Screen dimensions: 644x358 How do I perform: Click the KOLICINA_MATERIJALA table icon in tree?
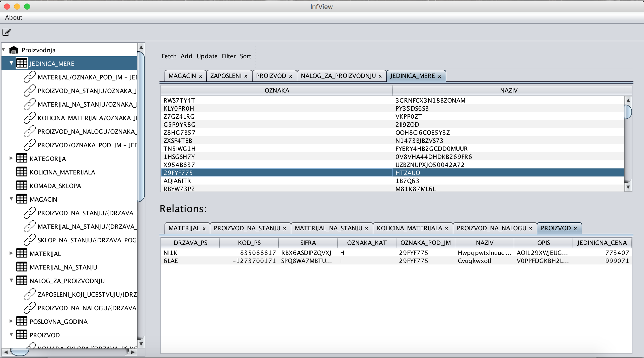[x=21, y=172]
